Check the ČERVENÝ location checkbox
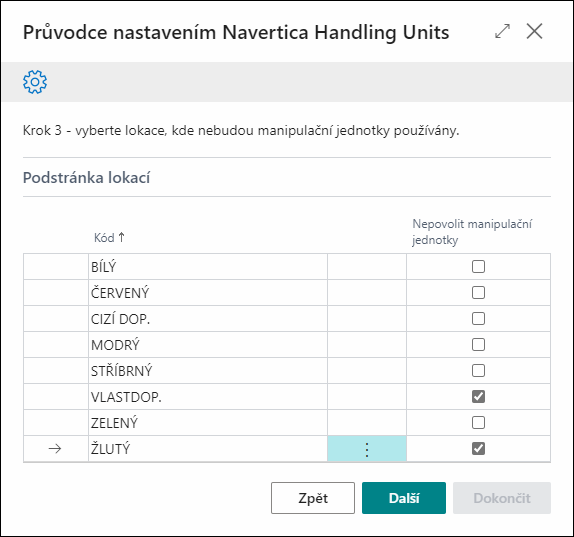Viewport: 574px width, 537px height. pos(478,292)
